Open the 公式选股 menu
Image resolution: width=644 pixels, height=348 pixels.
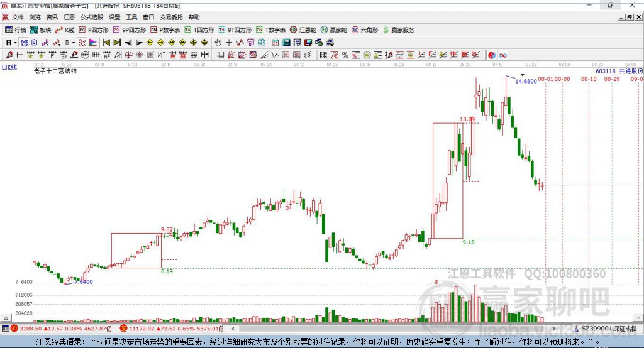click(92, 17)
